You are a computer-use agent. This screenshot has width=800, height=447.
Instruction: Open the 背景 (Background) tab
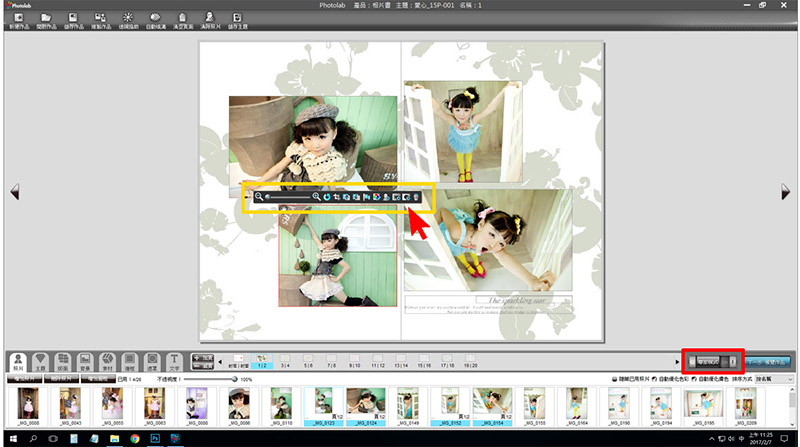click(x=85, y=362)
